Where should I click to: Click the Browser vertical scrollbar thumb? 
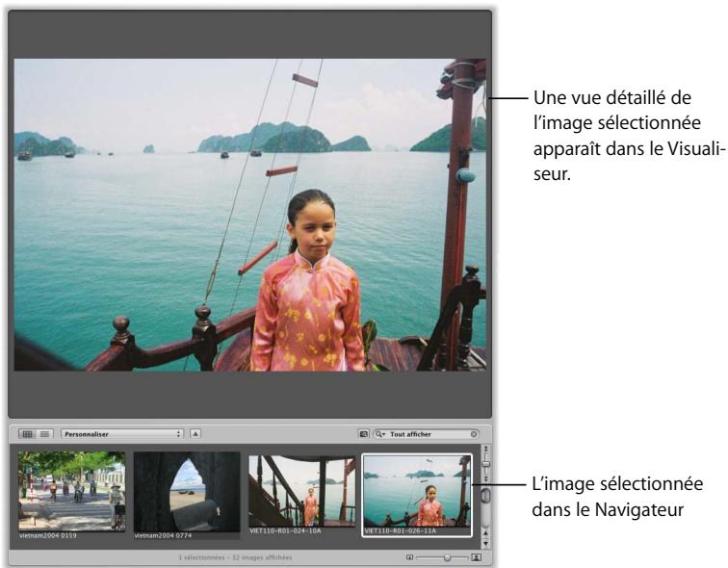pos(485,496)
